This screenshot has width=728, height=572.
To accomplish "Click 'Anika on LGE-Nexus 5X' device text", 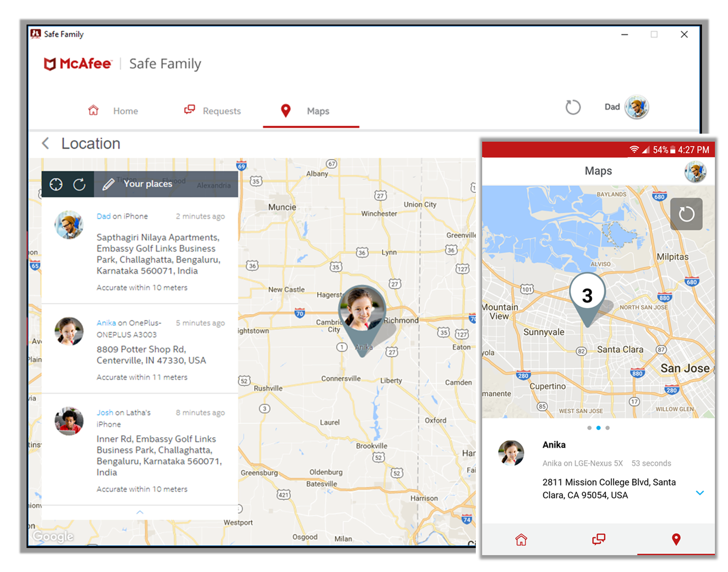I will point(582,463).
